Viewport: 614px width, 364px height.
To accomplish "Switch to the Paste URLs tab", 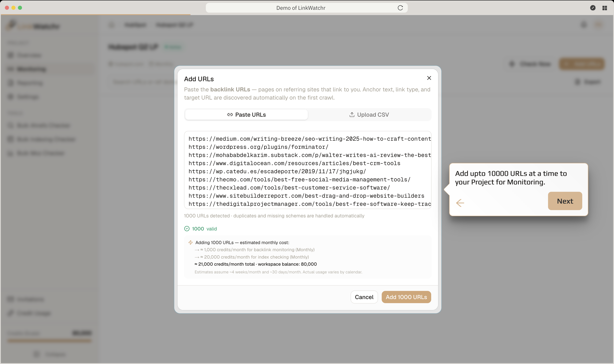I will 246,115.
